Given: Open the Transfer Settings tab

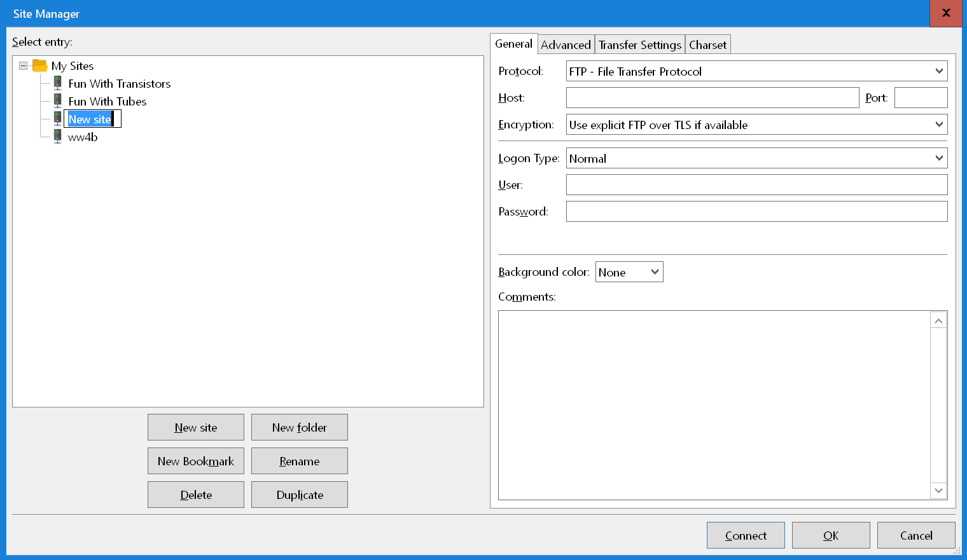Looking at the screenshot, I should coord(639,44).
